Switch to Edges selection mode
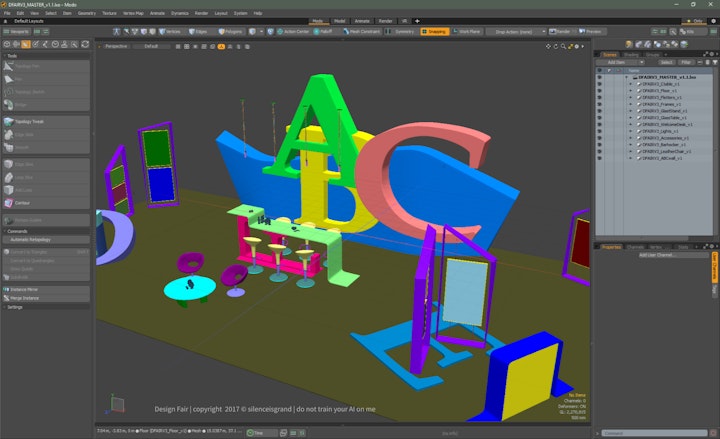This screenshot has height=439, width=720. (x=198, y=31)
